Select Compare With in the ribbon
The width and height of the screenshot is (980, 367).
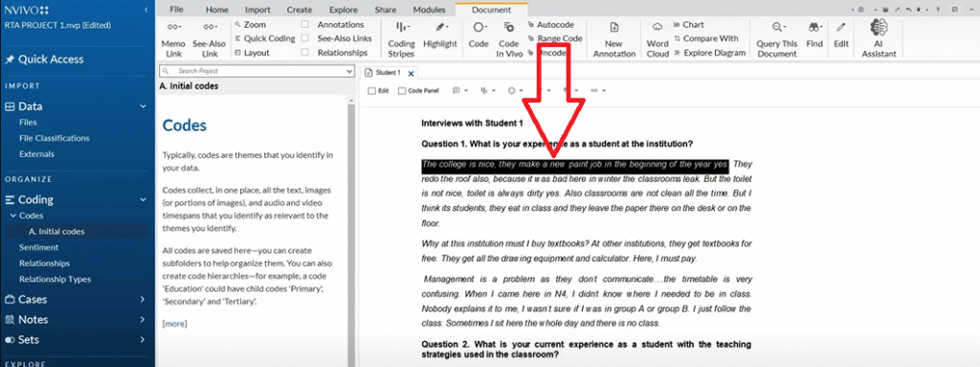pos(705,39)
